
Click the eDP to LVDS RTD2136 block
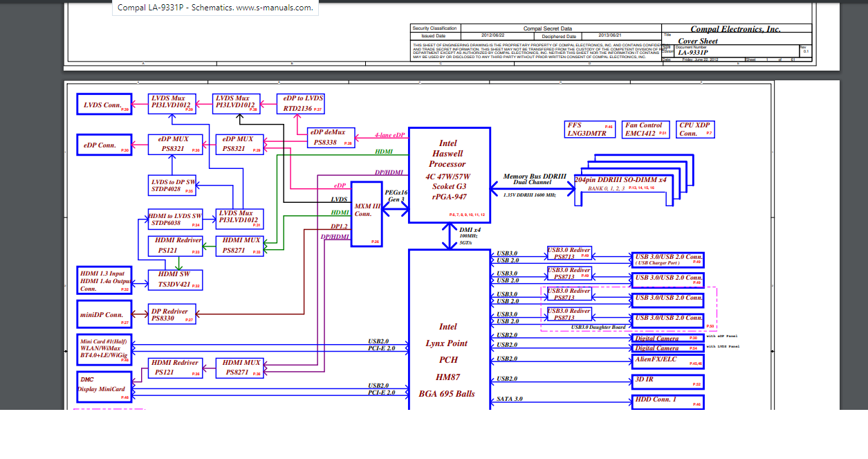[302, 103]
